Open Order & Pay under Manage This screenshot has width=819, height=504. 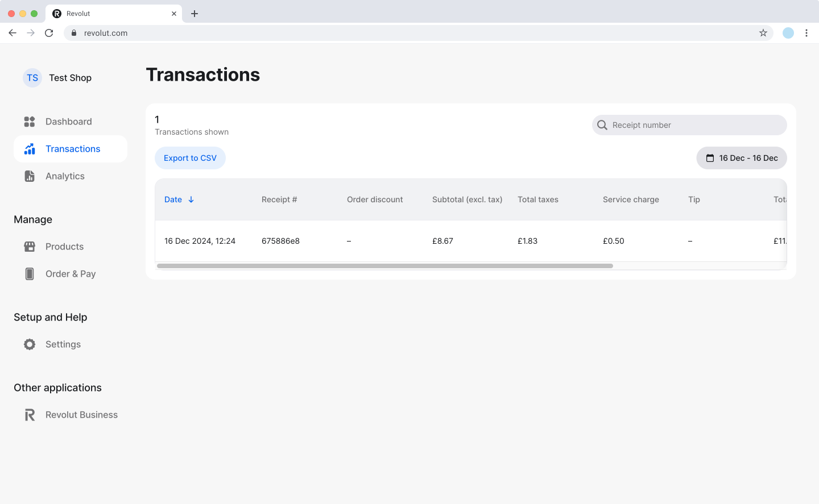(x=71, y=274)
